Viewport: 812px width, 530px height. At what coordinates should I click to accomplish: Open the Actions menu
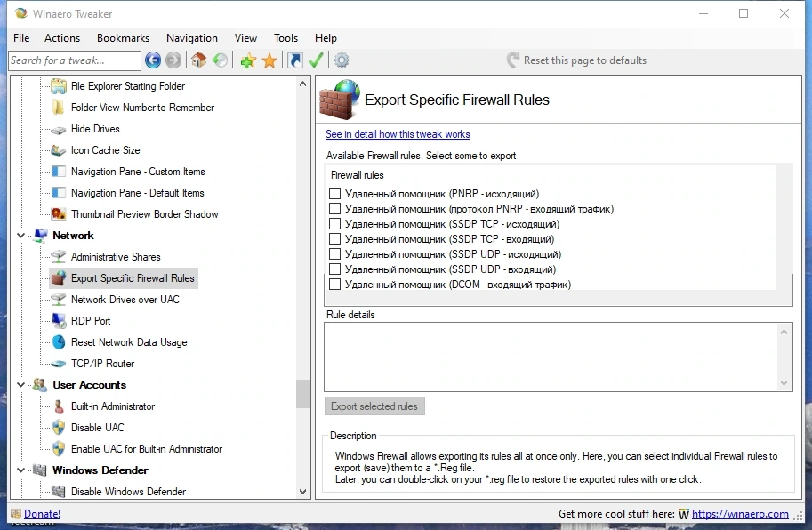(62, 37)
